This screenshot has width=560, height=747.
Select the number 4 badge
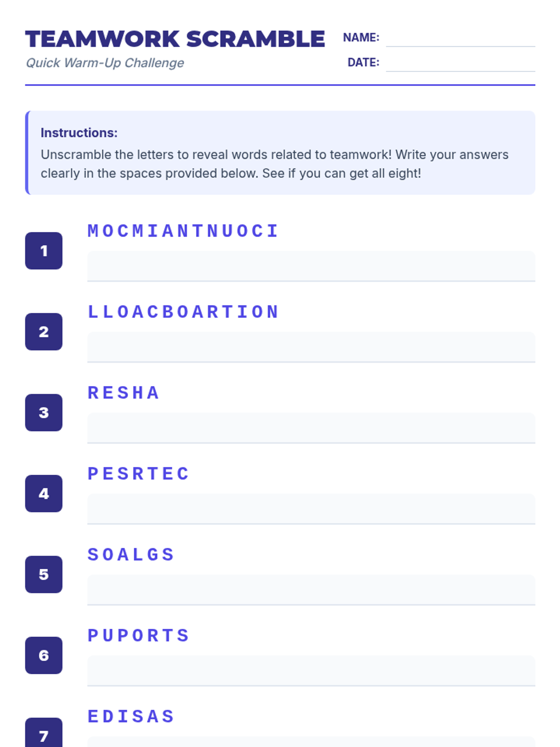pos(44,493)
